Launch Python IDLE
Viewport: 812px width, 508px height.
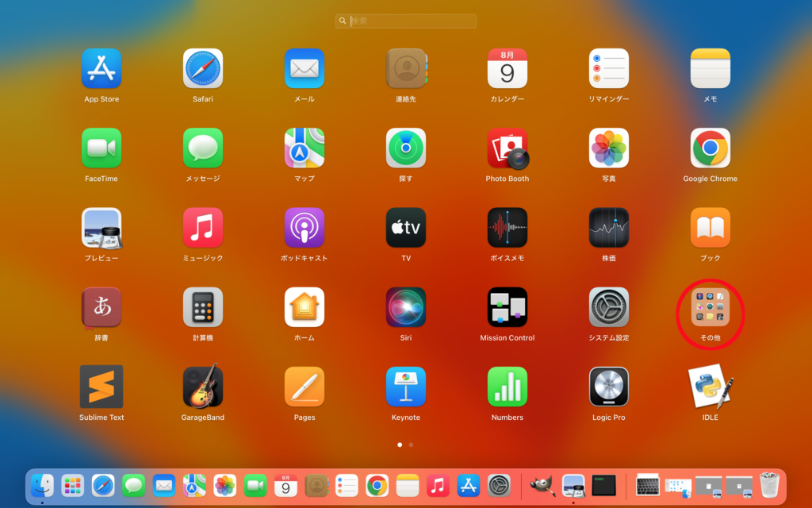click(710, 387)
